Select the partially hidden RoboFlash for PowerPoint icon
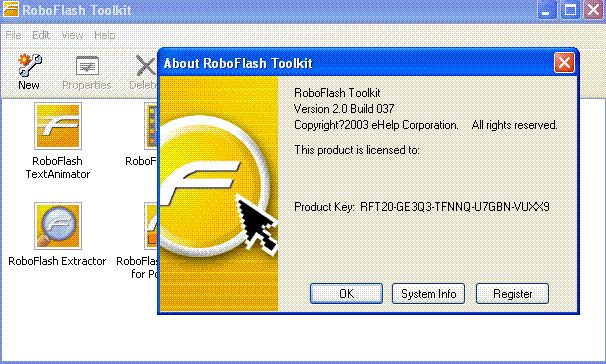606x364 pixels. click(x=151, y=226)
